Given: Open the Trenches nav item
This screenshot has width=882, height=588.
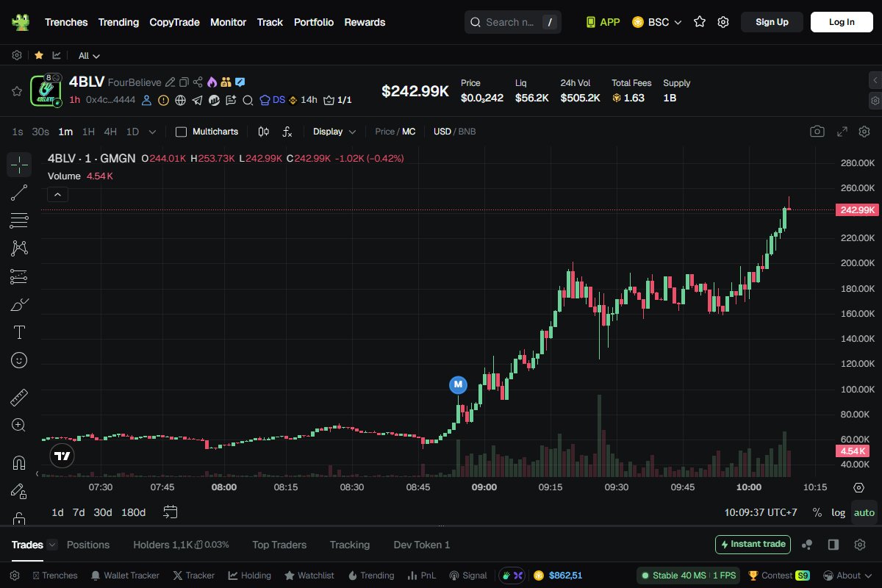Looking at the screenshot, I should click(66, 22).
